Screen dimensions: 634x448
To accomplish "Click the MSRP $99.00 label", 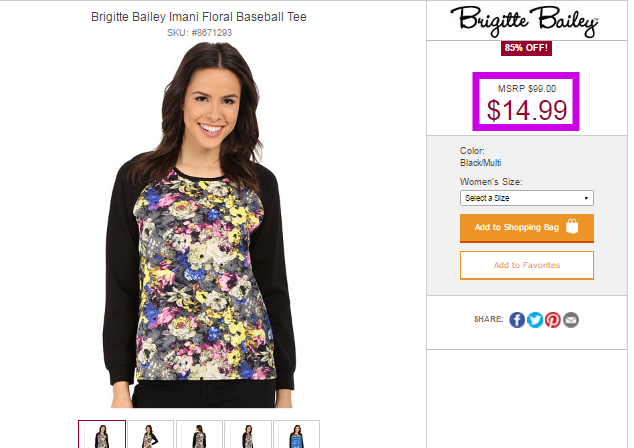I will [526, 89].
